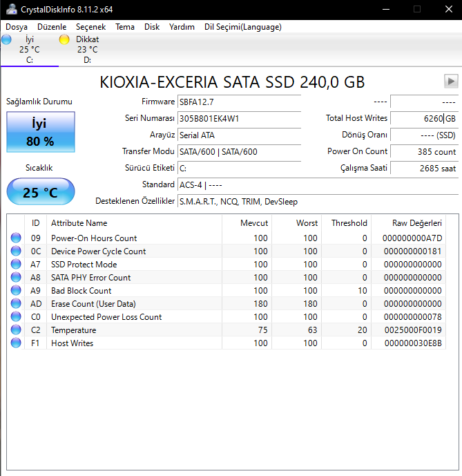The height and width of the screenshot is (476, 462).
Task: Click the Raw Değerleri column header
Action: click(409, 223)
